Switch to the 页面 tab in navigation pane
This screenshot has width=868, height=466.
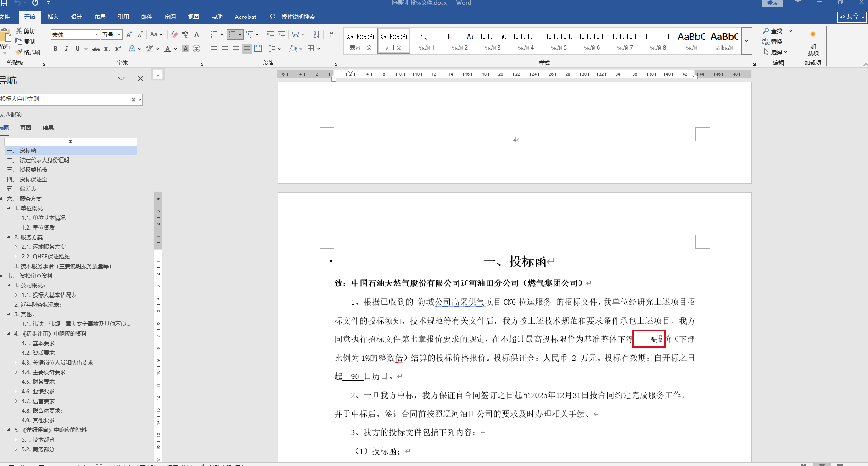click(26, 128)
